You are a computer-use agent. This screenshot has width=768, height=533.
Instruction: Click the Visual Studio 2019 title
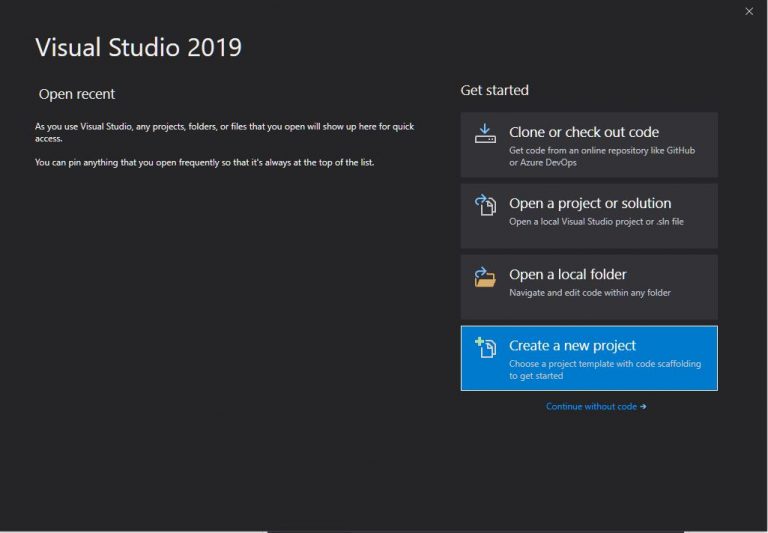tap(139, 48)
